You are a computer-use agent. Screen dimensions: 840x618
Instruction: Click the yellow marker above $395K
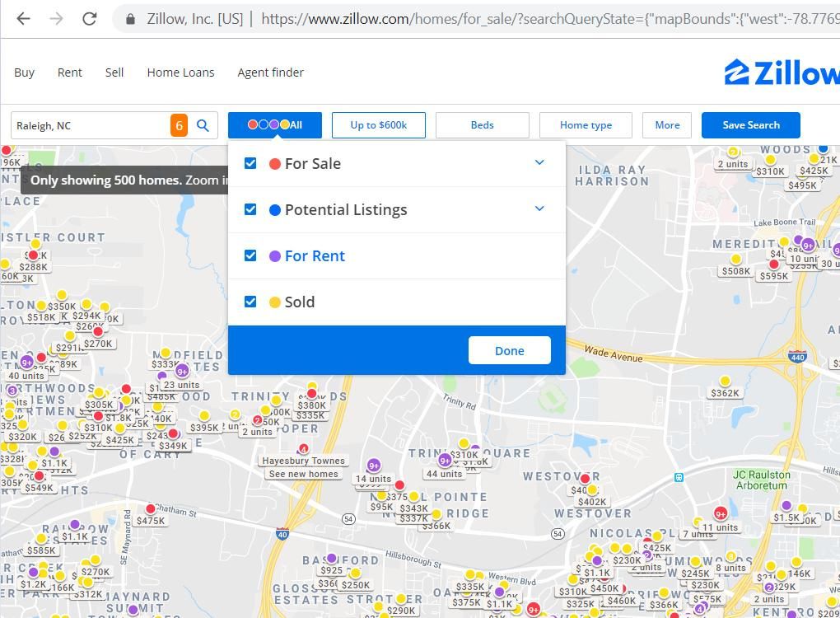(204, 416)
